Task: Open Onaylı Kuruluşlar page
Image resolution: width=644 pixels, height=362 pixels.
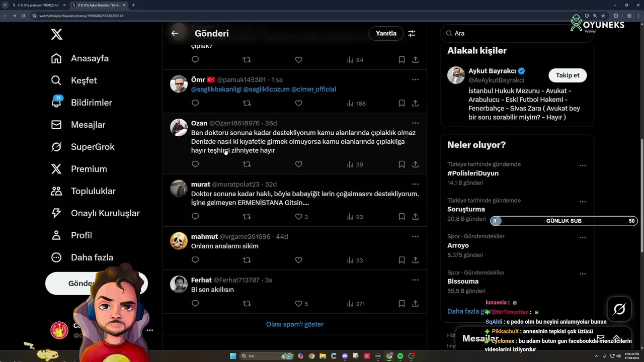Action: click(x=95, y=213)
